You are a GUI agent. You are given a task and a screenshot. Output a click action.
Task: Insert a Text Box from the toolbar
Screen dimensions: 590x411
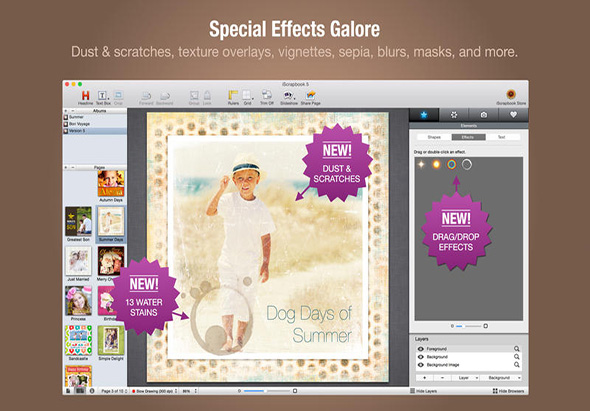pos(102,96)
